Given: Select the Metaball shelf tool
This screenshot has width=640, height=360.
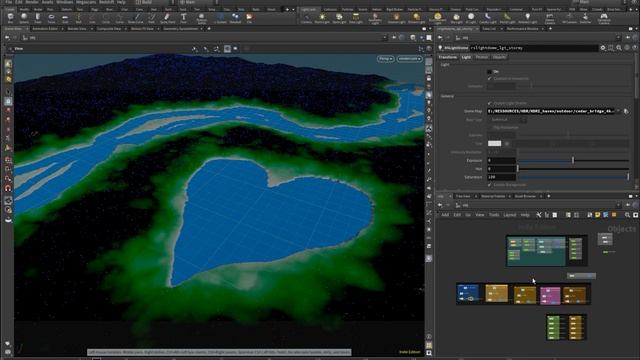Looking at the screenshot, I should click(x=235, y=18).
